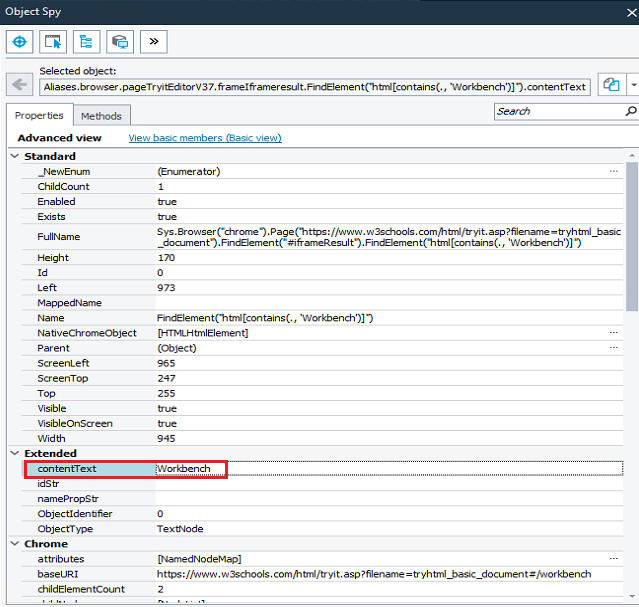
Task: Click the back arrow navigation button
Action: click(x=19, y=84)
